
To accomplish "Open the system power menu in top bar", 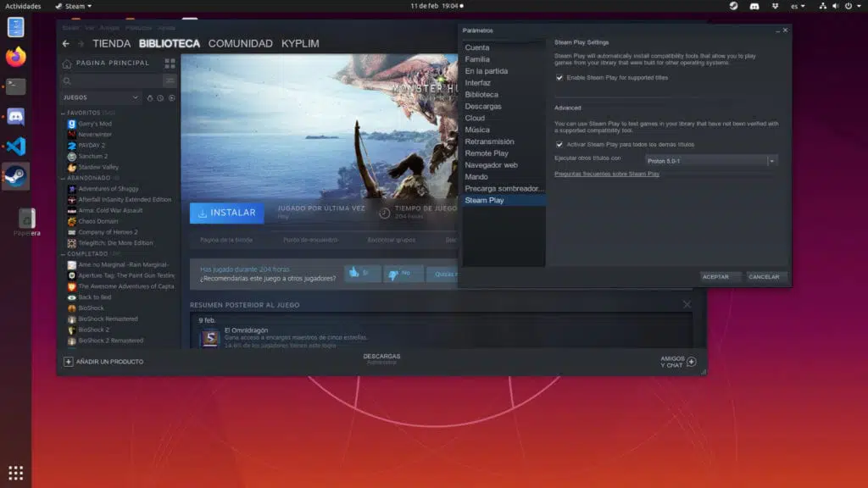I will point(853,6).
